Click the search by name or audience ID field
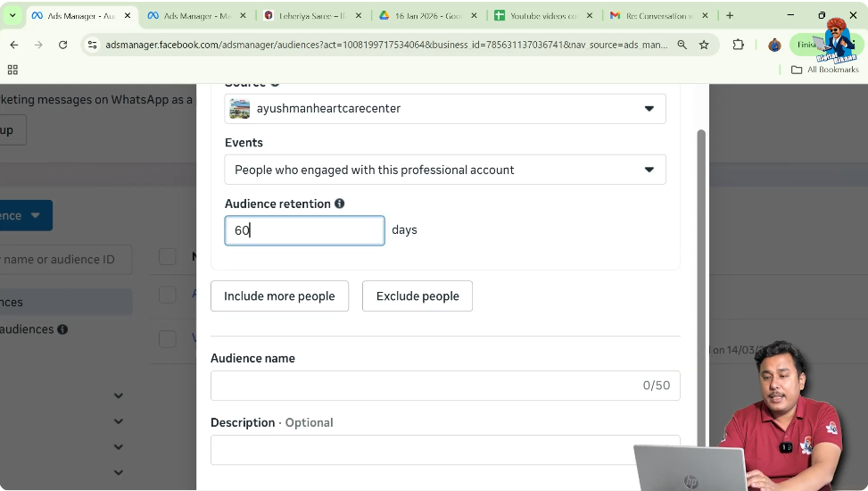Screen dimensions: 868x491 (66, 260)
